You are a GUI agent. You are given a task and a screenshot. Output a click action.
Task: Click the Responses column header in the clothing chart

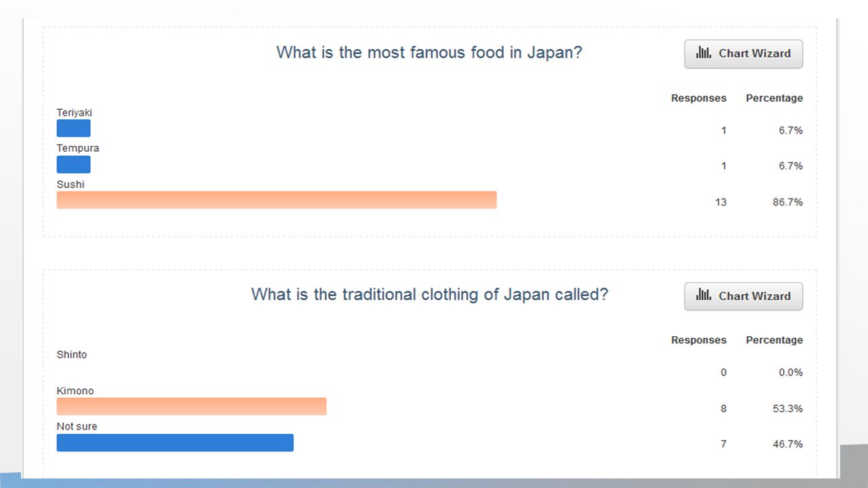pos(698,340)
